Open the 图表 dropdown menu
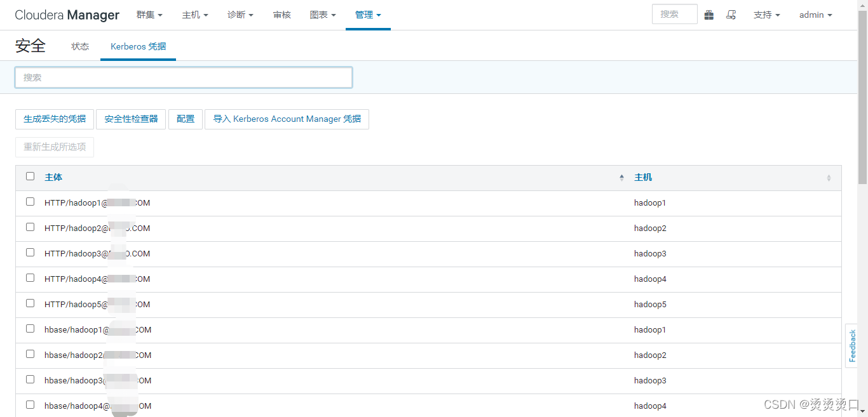 tap(323, 15)
